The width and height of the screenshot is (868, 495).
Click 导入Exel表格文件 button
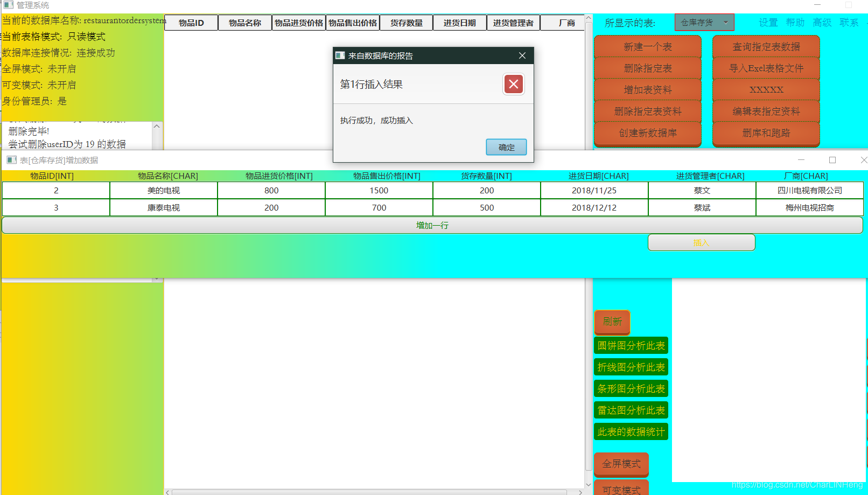[x=766, y=68]
